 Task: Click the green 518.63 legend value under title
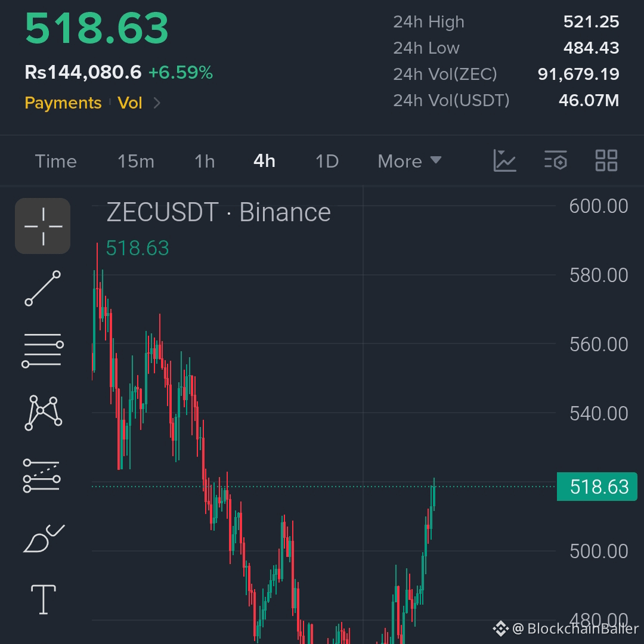tap(137, 248)
